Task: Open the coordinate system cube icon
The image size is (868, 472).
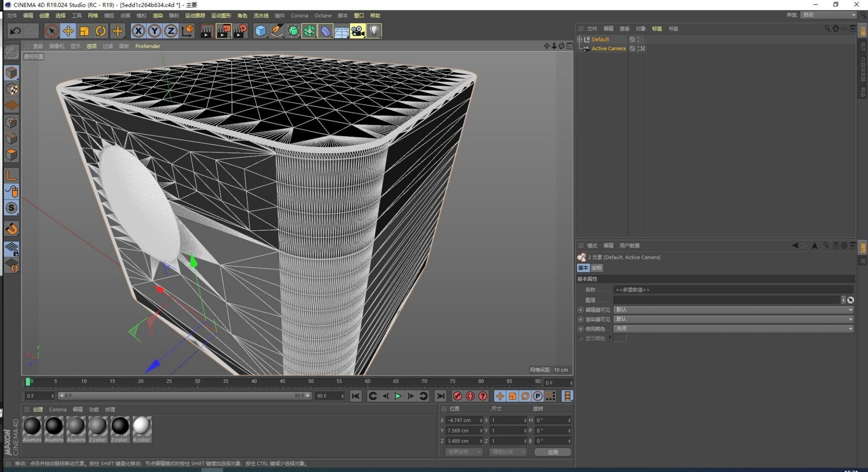Action: click(187, 31)
